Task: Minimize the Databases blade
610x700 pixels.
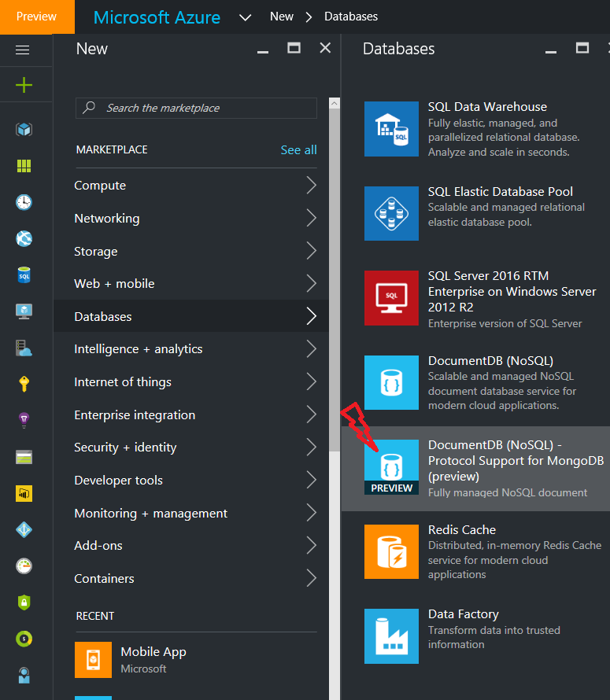Action: [x=550, y=52]
